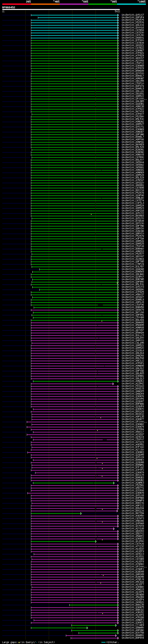Select hit UniRef100_A9PGN0

pos(133,630)
